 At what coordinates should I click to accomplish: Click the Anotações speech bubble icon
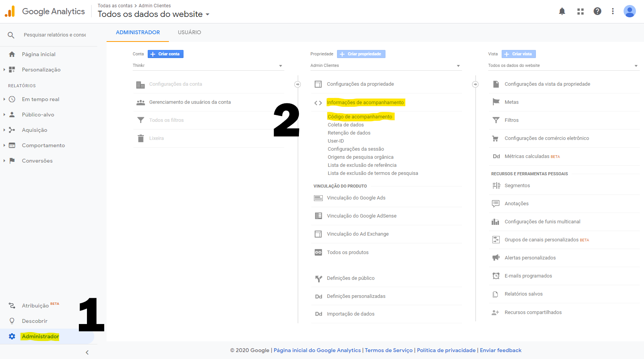coord(496,204)
